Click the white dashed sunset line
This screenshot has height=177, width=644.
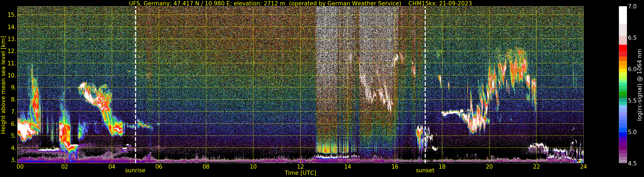tap(425, 85)
